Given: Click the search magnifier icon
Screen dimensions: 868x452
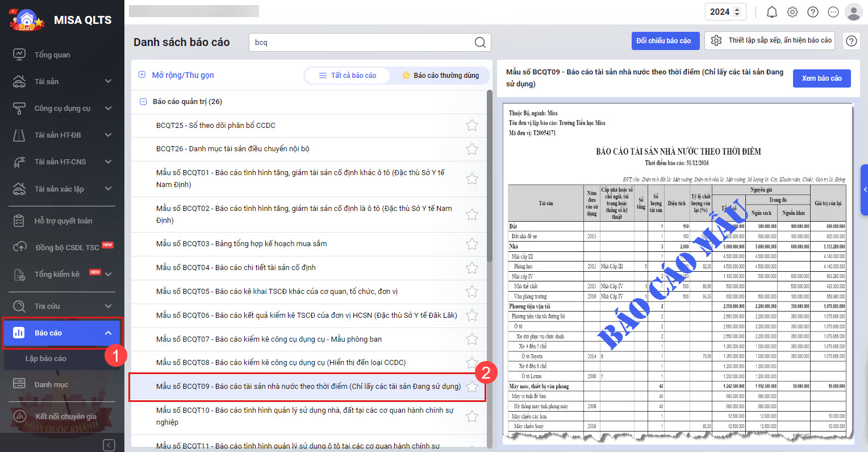Looking at the screenshot, I should (x=480, y=43).
